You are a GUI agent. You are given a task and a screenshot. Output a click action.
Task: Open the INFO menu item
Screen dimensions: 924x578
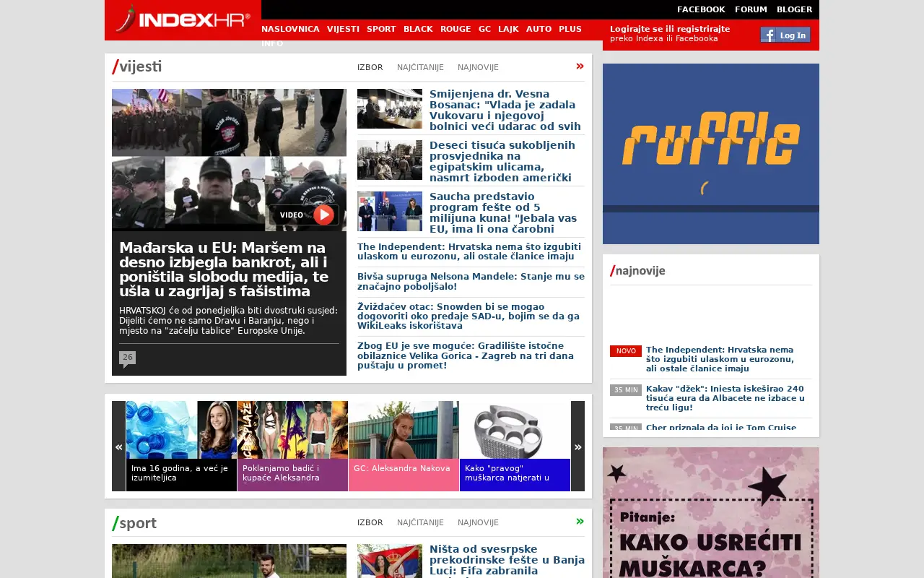272,43
